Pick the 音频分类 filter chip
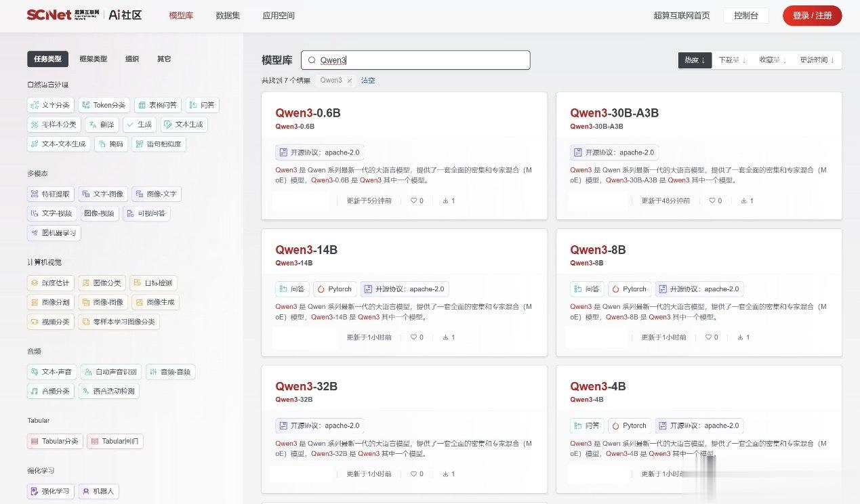860x504 pixels. pyautogui.click(x=50, y=391)
